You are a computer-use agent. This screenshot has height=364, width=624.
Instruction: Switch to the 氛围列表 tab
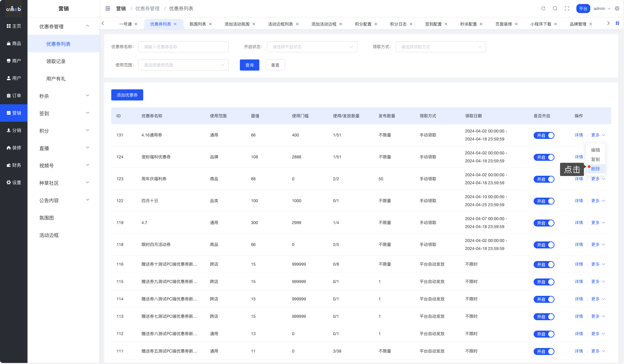click(x=198, y=24)
